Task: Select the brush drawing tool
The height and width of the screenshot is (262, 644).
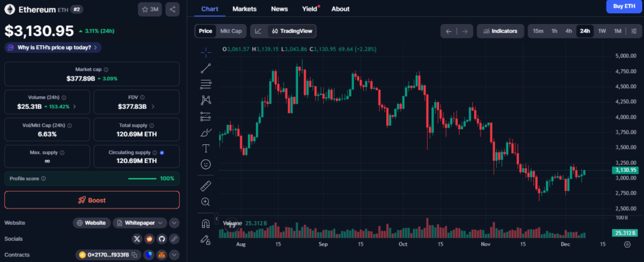Action: (x=206, y=132)
